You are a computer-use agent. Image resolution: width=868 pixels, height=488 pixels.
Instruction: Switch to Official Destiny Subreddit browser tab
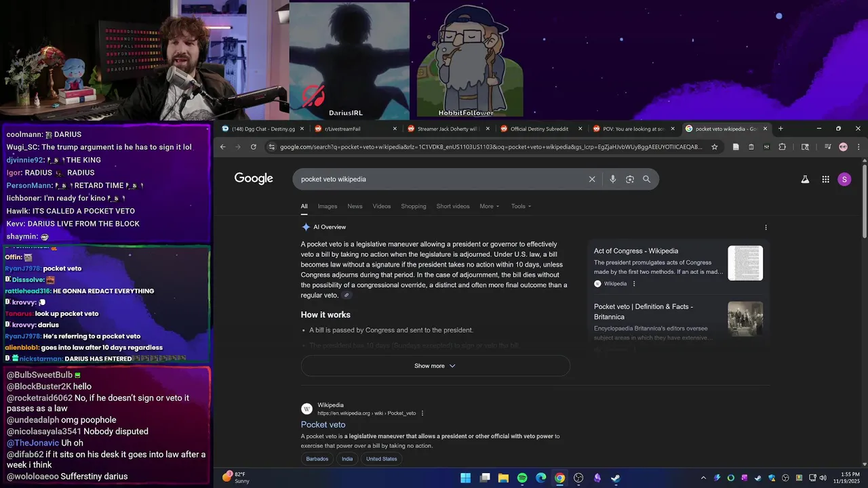click(x=540, y=129)
